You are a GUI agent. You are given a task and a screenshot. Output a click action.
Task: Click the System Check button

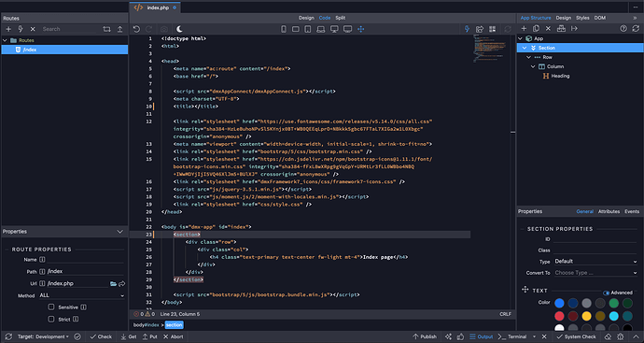576,336
